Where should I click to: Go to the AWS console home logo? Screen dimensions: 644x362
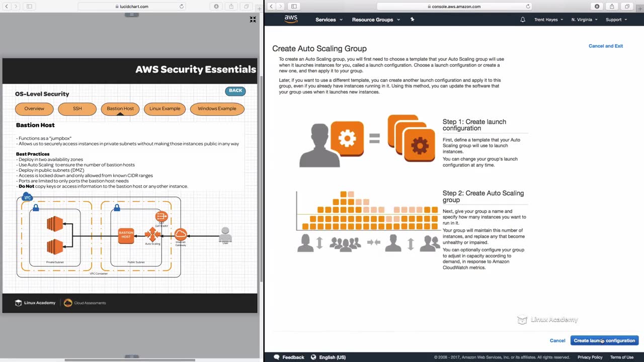(x=291, y=19)
